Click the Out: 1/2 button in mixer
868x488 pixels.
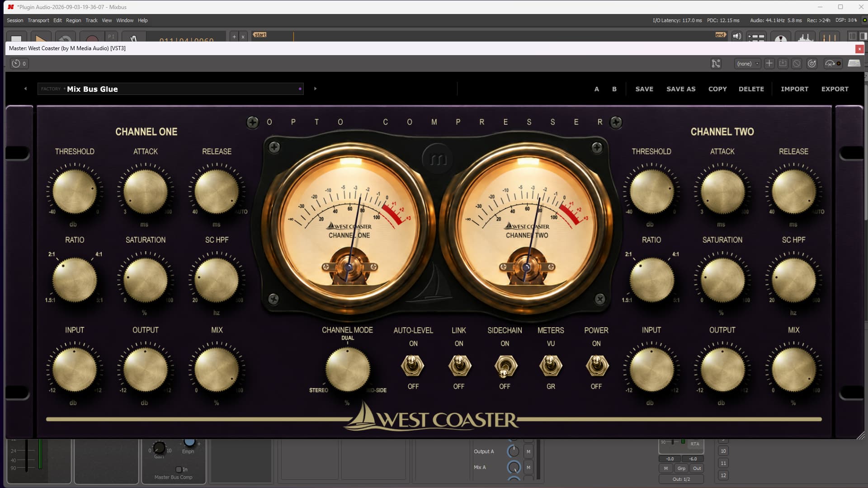click(x=681, y=479)
